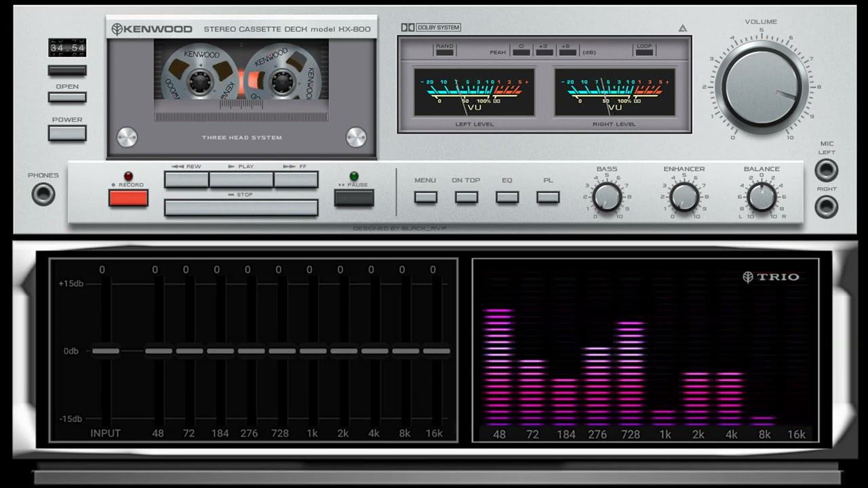The image size is (868, 488).
Task: Click the BASS knob
Action: point(607,197)
